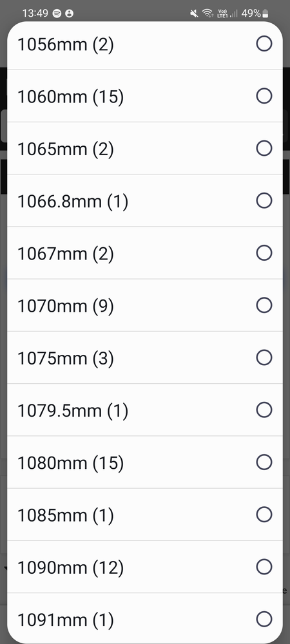Select 1065mm (2) radio circle
This screenshot has height=644, width=290.
coord(264,148)
